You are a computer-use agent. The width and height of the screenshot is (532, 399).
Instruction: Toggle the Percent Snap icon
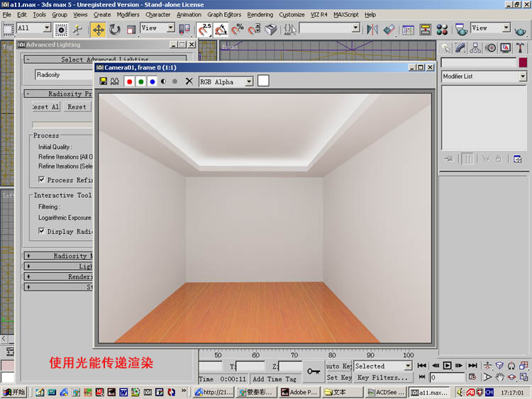tap(238, 30)
